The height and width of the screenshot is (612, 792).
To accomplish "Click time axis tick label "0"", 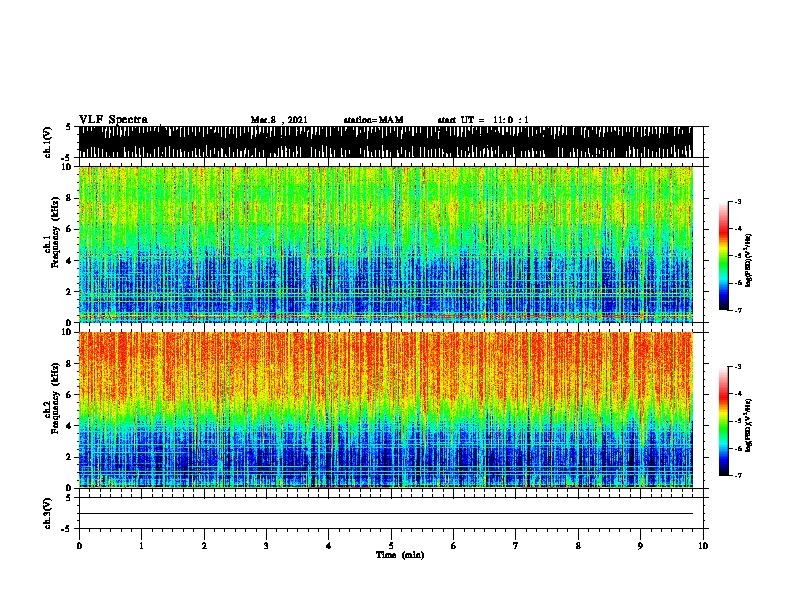I will point(79,546).
